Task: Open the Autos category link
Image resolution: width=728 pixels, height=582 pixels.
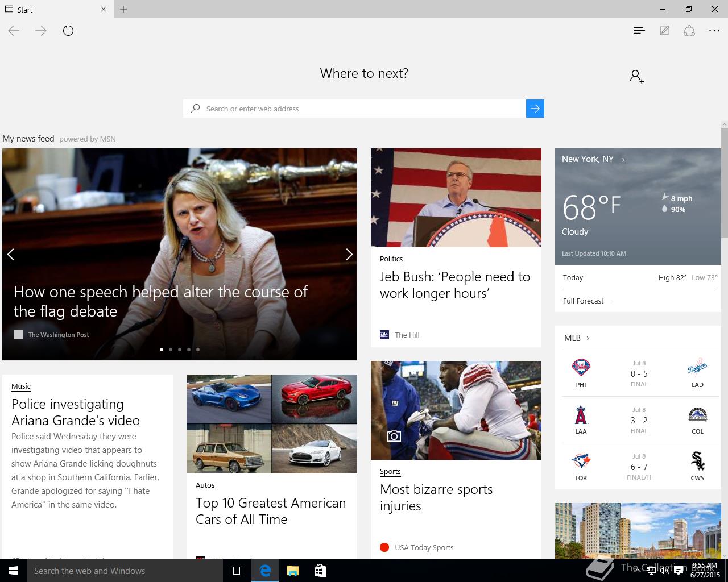Action: click(x=205, y=485)
